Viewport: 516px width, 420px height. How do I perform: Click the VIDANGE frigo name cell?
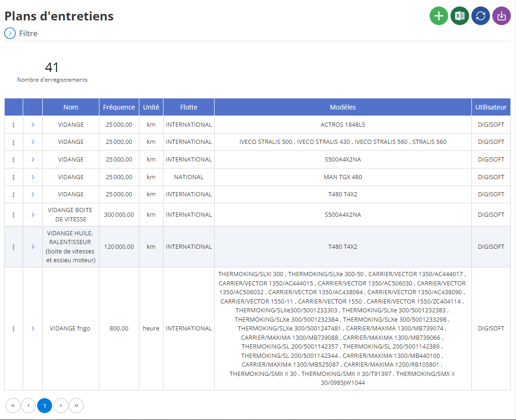tap(71, 329)
